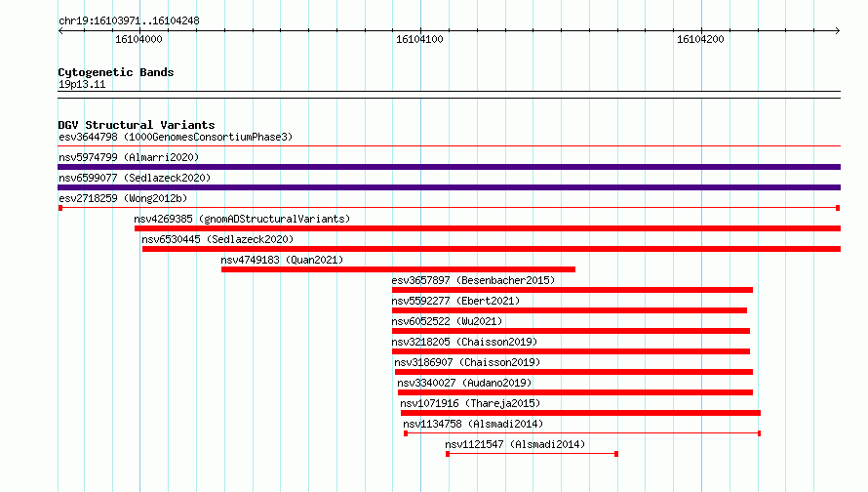This screenshot has height=492, width=868.
Task: Click the esv2718259 (Wong2012b) label
Action: point(123,198)
